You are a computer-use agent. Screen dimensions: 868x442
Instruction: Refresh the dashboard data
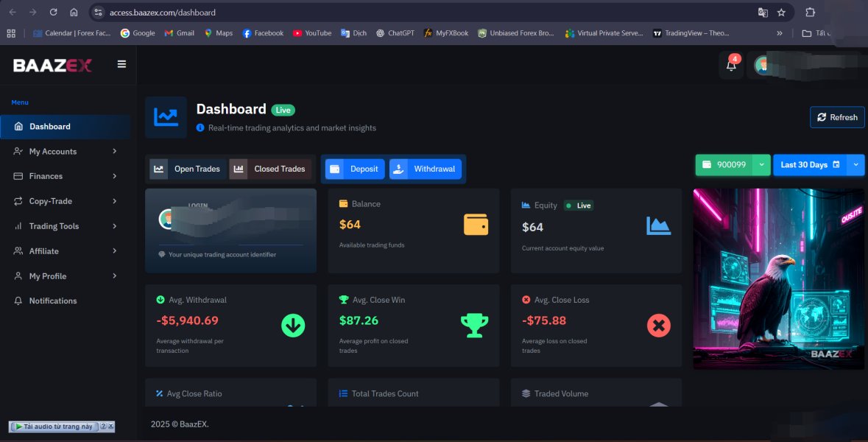[837, 117]
